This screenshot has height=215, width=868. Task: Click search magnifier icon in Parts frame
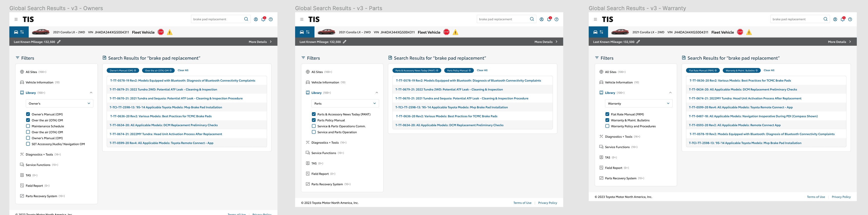pyautogui.click(x=532, y=19)
